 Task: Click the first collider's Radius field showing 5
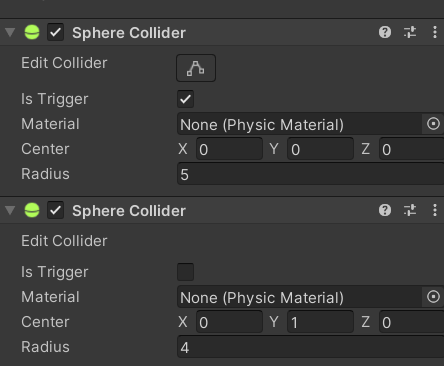pyautogui.click(x=310, y=174)
